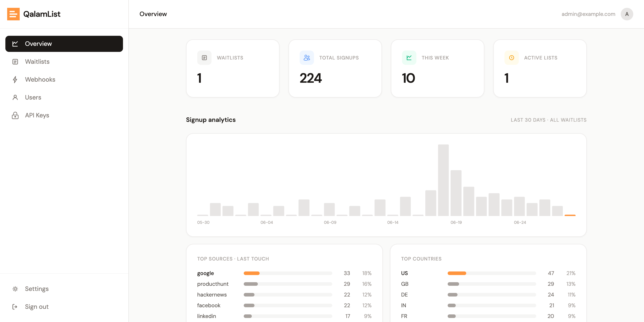Open Settings from the sidebar
The height and width of the screenshot is (322, 644).
[64, 289]
